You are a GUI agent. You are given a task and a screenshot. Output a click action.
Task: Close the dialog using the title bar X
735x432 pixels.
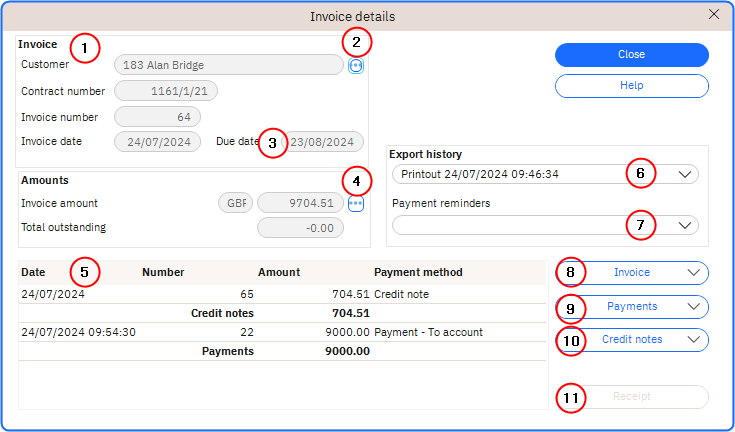tap(714, 15)
